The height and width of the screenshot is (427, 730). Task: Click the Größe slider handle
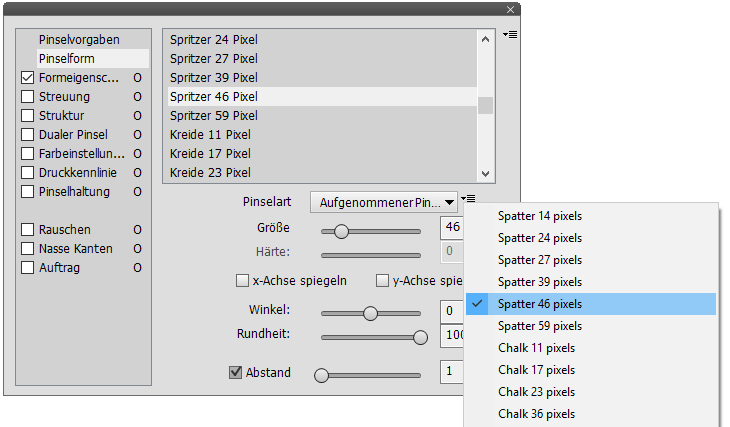click(x=341, y=231)
